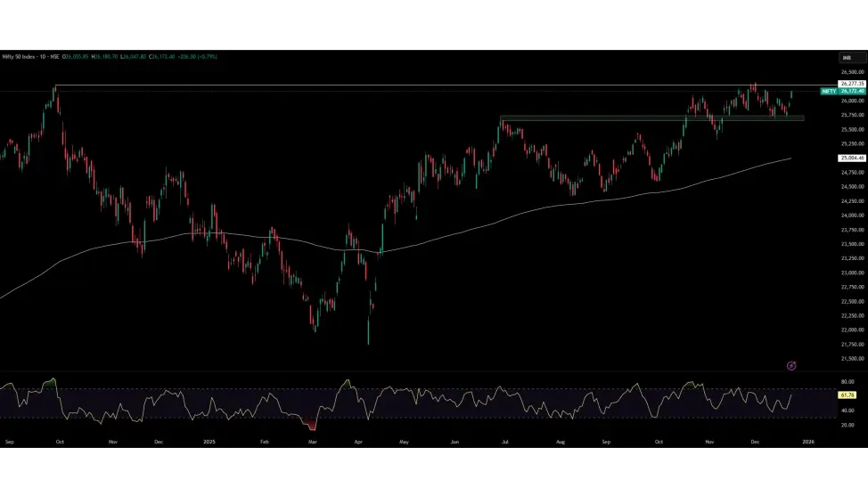The height and width of the screenshot is (488, 868).
Task: Click the 2026 label on time axis
Action: tap(807, 441)
